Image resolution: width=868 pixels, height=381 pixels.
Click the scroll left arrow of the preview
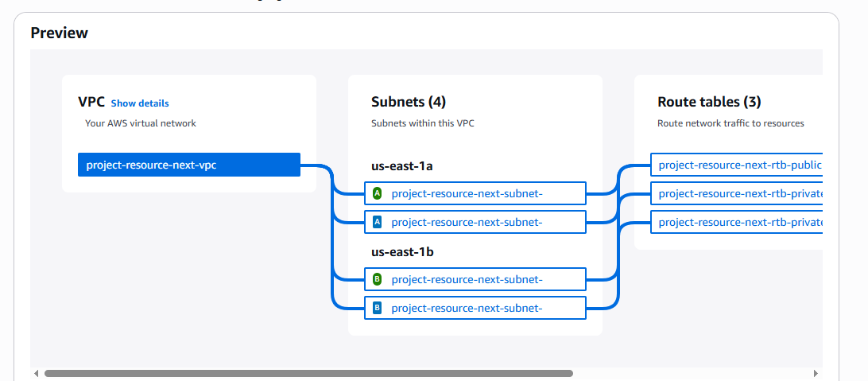pyautogui.click(x=36, y=373)
